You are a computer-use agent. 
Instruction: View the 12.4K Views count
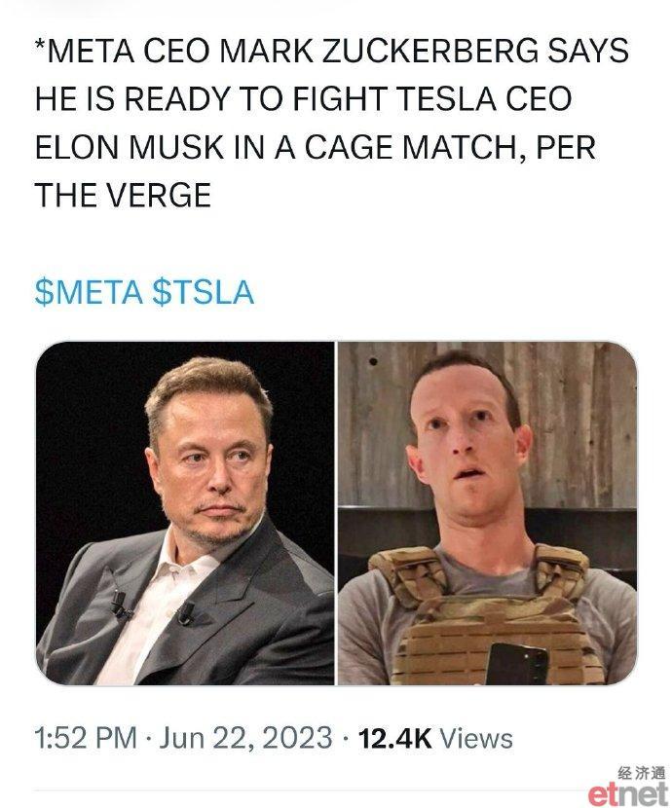coord(435,738)
